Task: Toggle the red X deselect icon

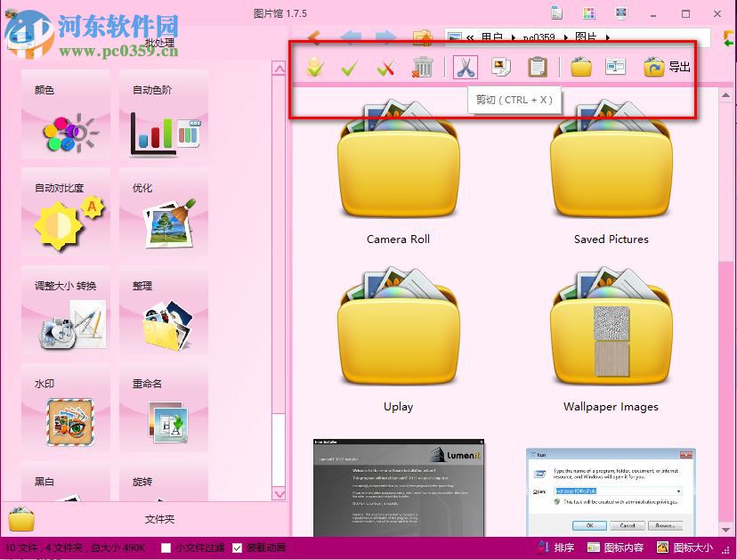Action: [385, 67]
